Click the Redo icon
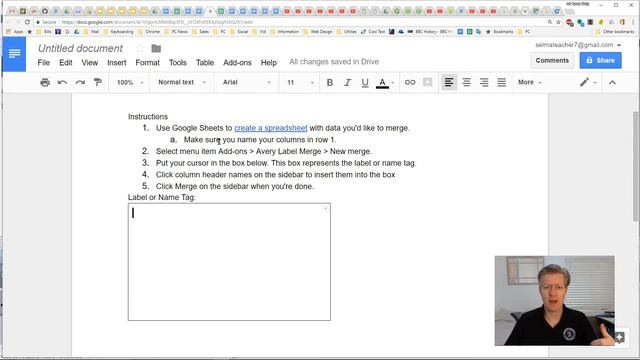This screenshot has width=640, height=360. pyautogui.click(x=80, y=82)
